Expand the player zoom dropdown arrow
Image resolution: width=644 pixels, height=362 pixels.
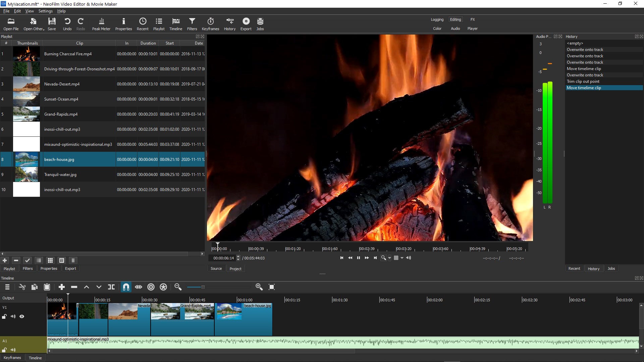389,258
